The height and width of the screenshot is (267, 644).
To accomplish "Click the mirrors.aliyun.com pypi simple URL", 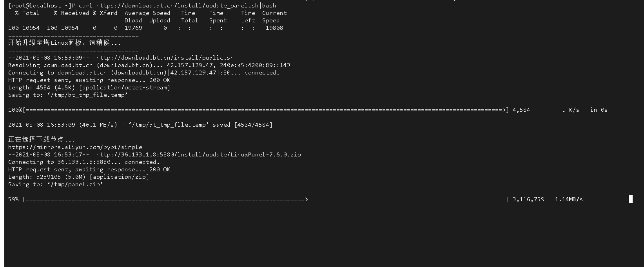I will tap(75, 147).
